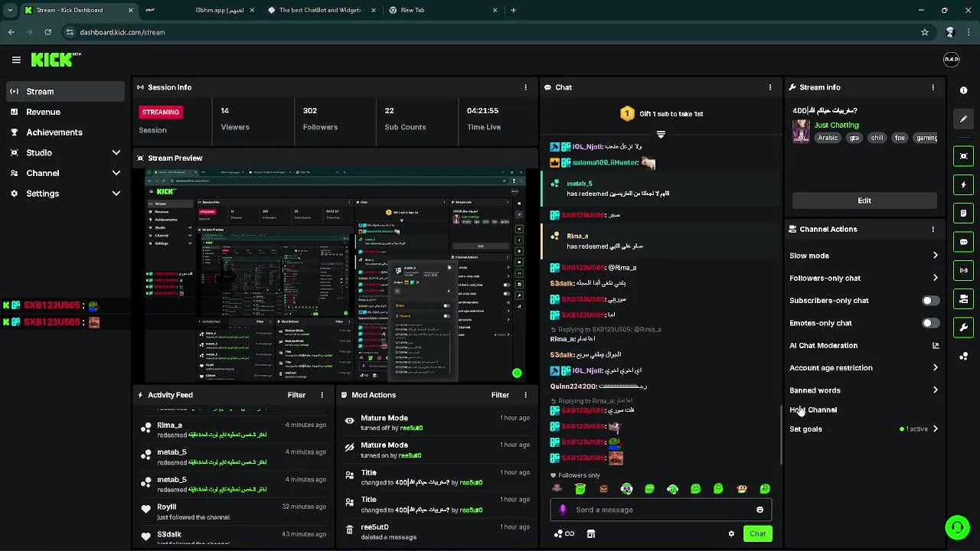This screenshot has height=551, width=980.
Task: Click the Activity Feed Filter button
Action: click(x=296, y=395)
